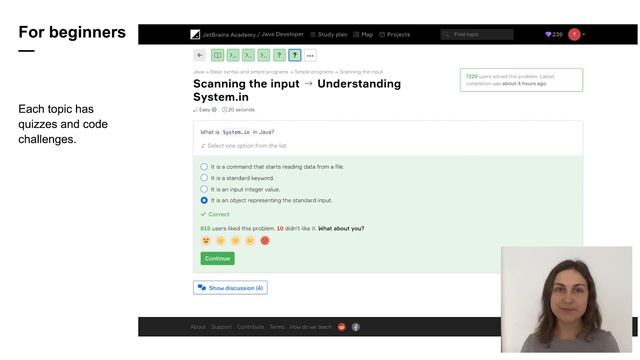Click the third neutral emoji rating
Viewport: 640px width, 360px height.
(x=236, y=240)
